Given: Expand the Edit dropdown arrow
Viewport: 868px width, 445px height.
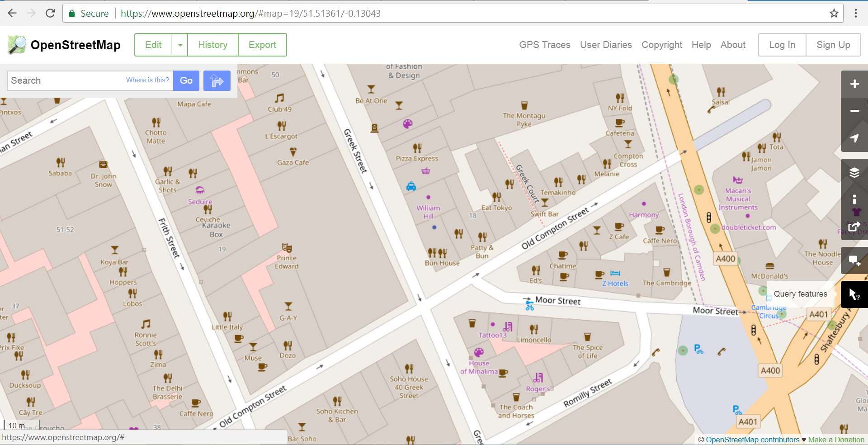Looking at the screenshot, I should pos(180,45).
